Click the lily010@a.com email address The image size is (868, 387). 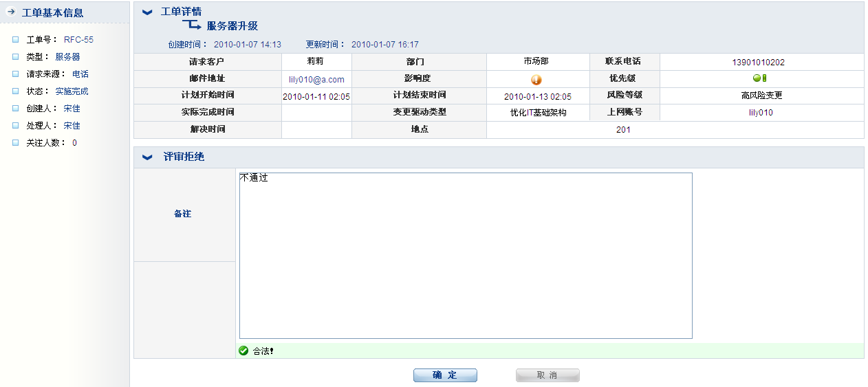click(316, 80)
